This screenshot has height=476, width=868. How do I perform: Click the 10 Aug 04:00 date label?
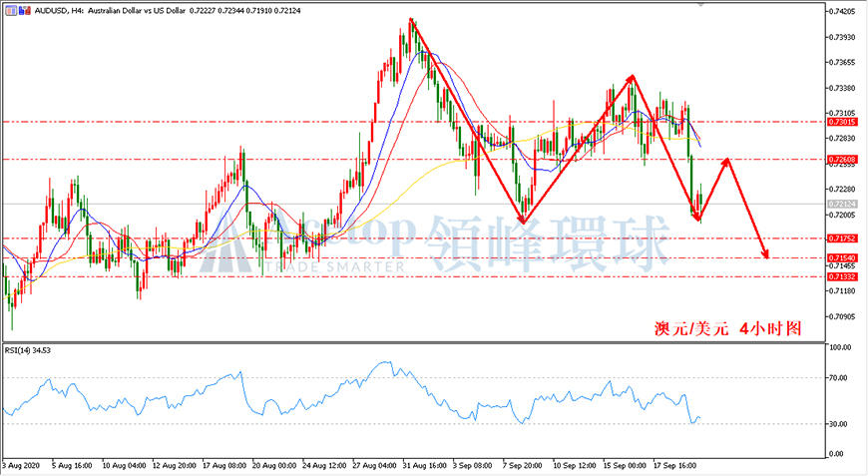(124, 465)
